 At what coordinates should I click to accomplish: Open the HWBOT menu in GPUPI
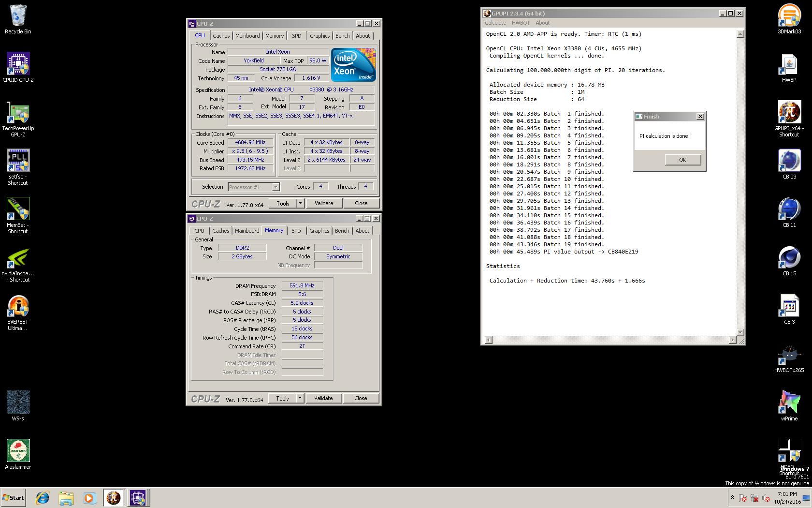(521, 23)
